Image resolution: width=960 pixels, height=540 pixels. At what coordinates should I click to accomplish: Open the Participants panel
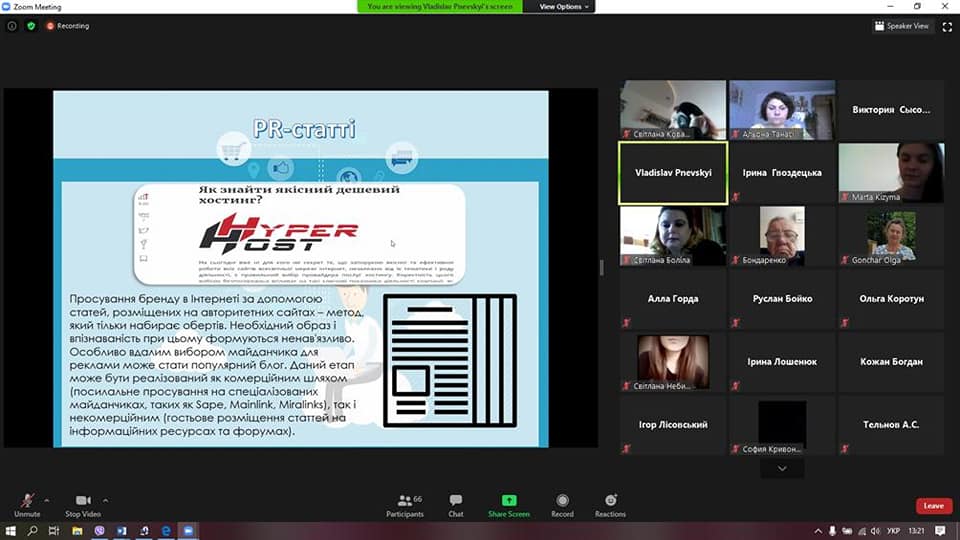coord(404,504)
